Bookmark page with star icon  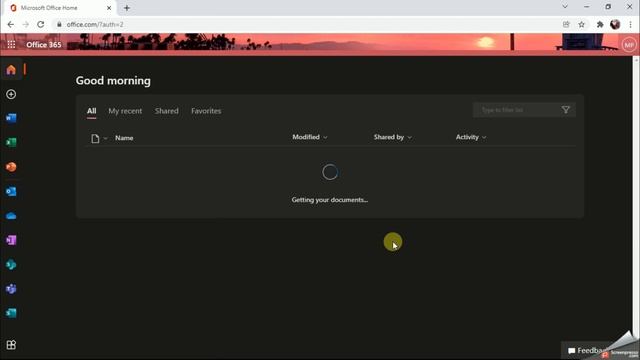(x=582, y=24)
